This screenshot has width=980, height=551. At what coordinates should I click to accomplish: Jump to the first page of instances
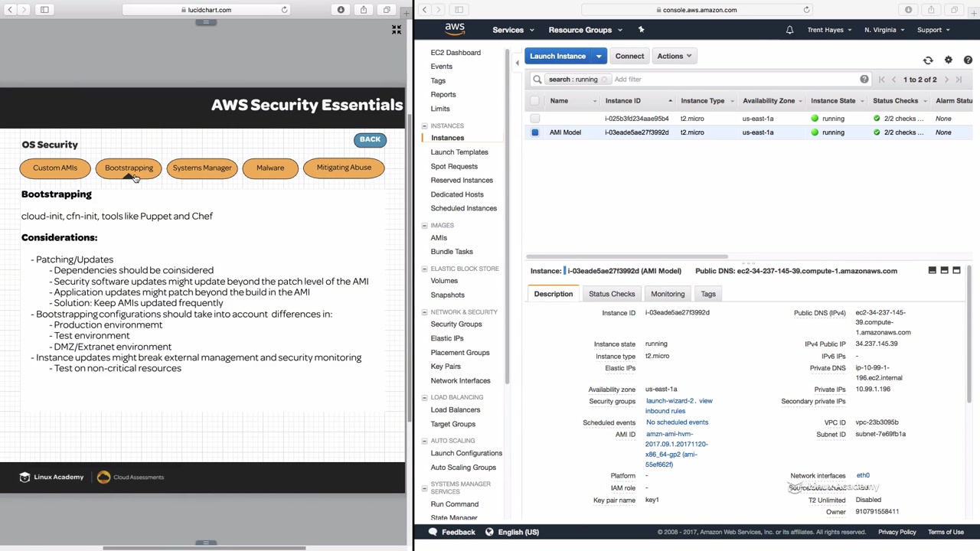[881, 80]
